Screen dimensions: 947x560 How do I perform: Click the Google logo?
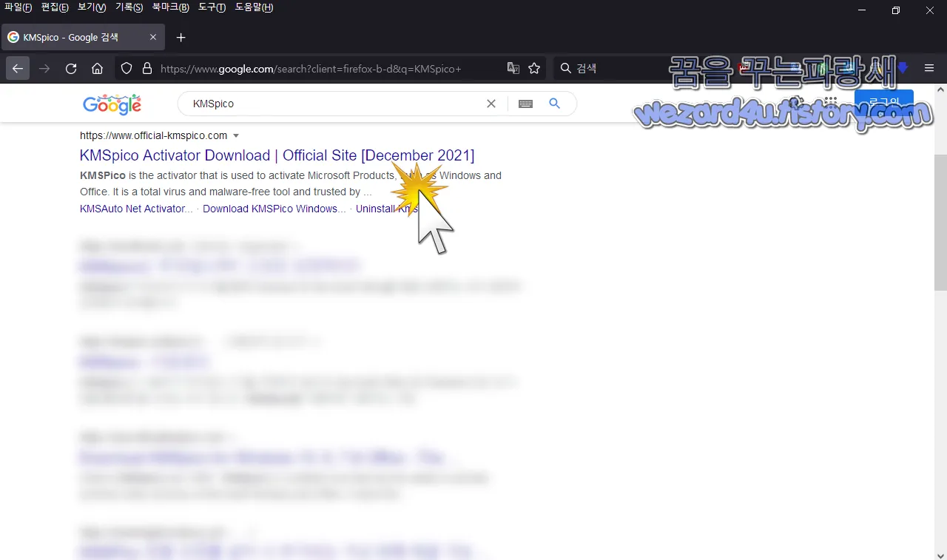point(112,104)
